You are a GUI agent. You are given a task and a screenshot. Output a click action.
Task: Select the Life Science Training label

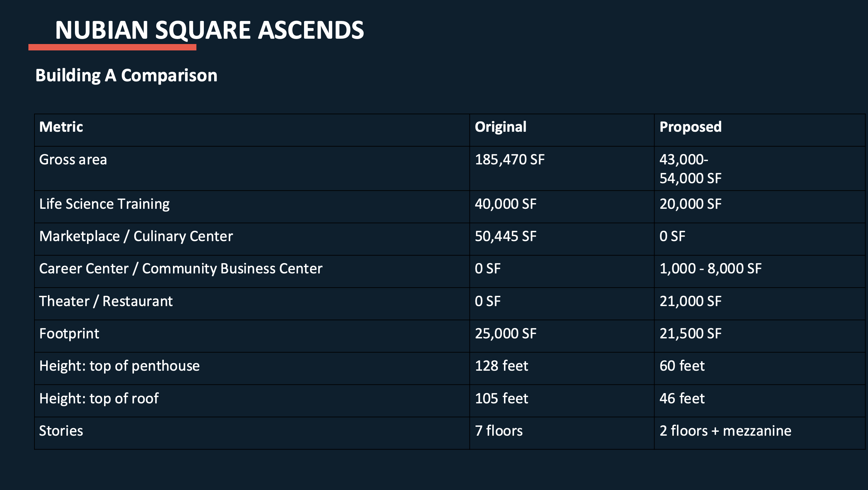(104, 204)
